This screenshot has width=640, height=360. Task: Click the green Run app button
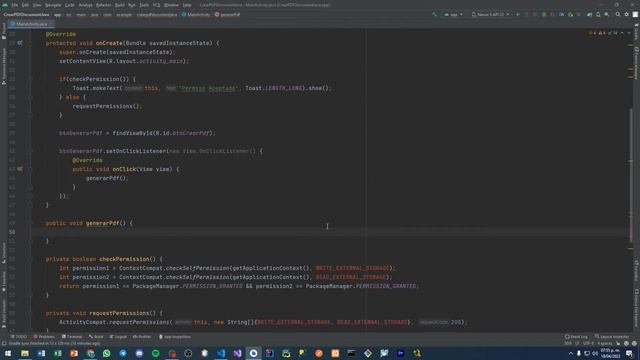click(518, 14)
